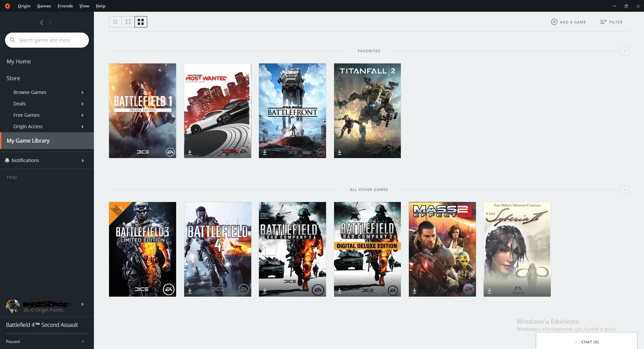Image resolution: width=644 pixels, height=349 pixels.
Task: Open Battlefield 4 game tile
Action: pyautogui.click(x=218, y=249)
